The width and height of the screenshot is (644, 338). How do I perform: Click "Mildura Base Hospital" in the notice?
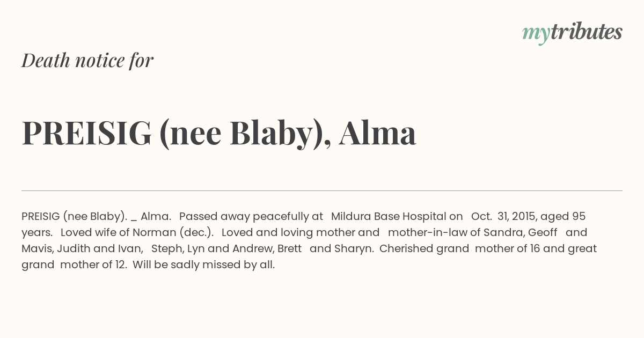pyautogui.click(x=397, y=216)
